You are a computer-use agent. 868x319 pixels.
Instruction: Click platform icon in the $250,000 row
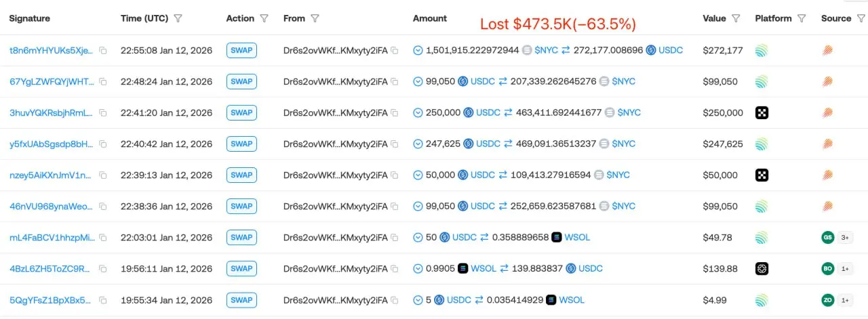pos(762,112)
